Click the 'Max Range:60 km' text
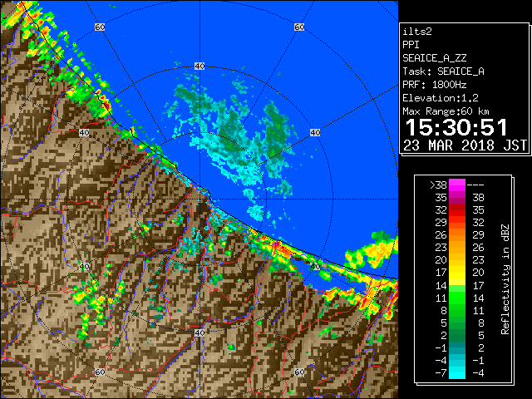 [x=446, y=111]
